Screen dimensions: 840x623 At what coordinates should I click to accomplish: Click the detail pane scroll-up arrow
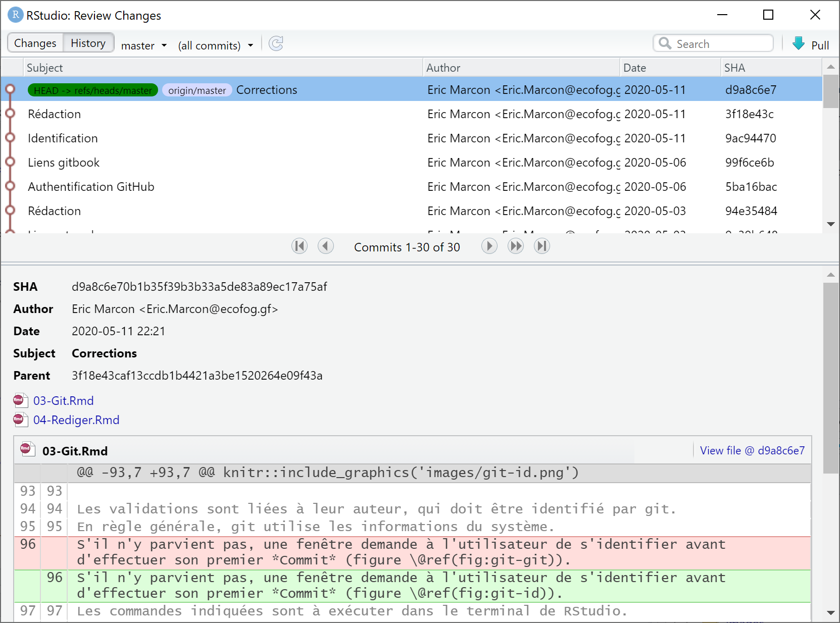pos(830,275)
